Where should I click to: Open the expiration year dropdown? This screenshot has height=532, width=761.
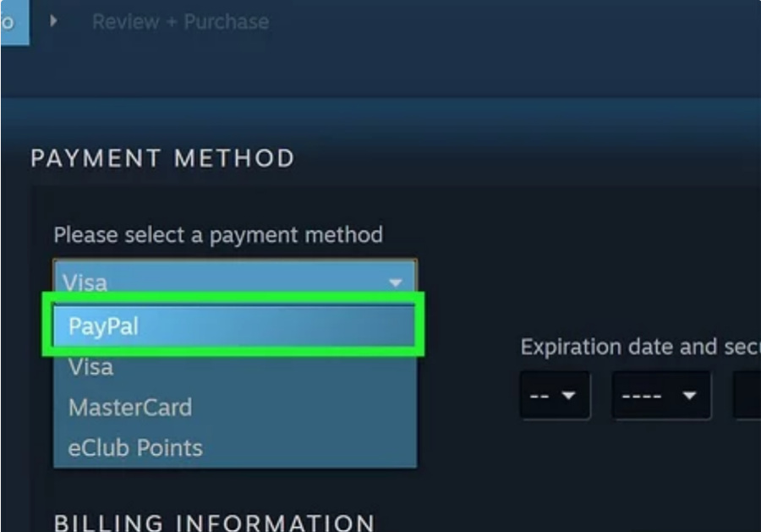point(661,396)
